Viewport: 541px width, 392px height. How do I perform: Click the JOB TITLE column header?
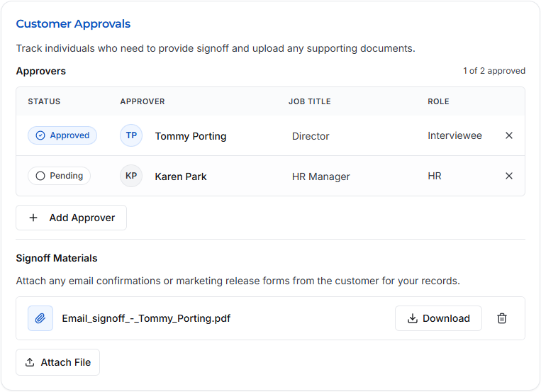310,101
